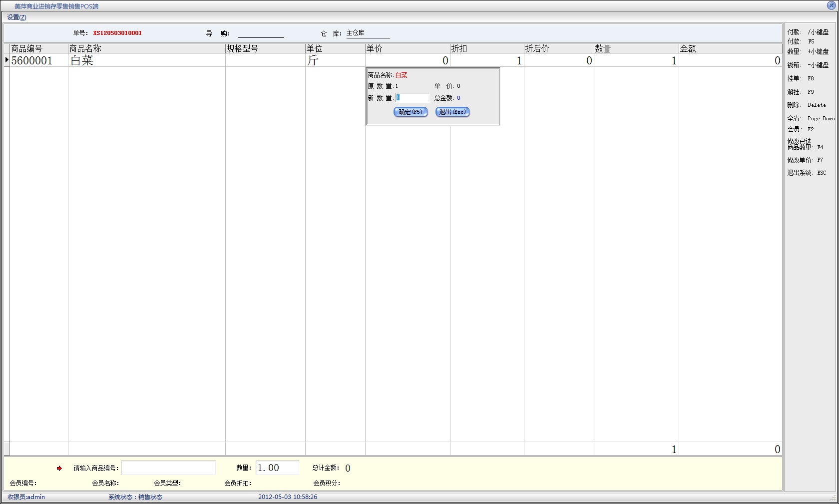
Task: Click the 规格型号 column header
Action: [265, 48]
